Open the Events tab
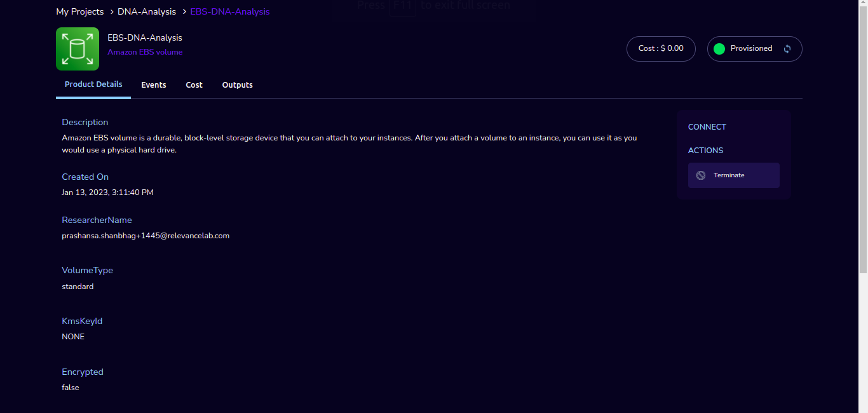 pyautogui.click(x=154, y=85)
